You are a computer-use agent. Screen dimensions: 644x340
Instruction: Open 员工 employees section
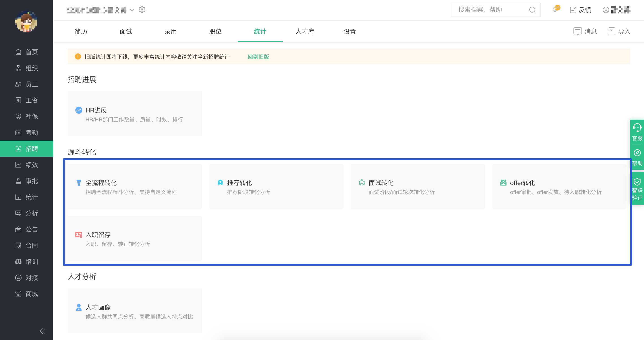(x=26, y=84)
